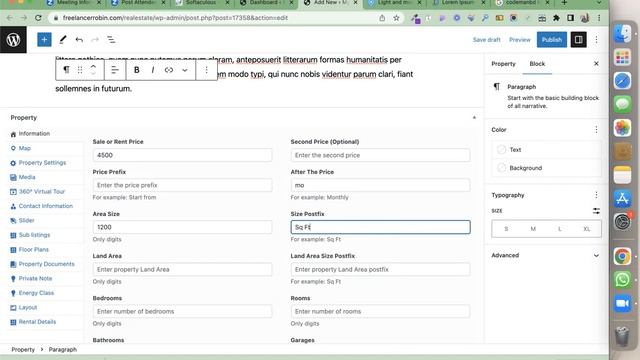The image size is (640, 360).
Task: Save the post as draft
Action: [487, 40]
